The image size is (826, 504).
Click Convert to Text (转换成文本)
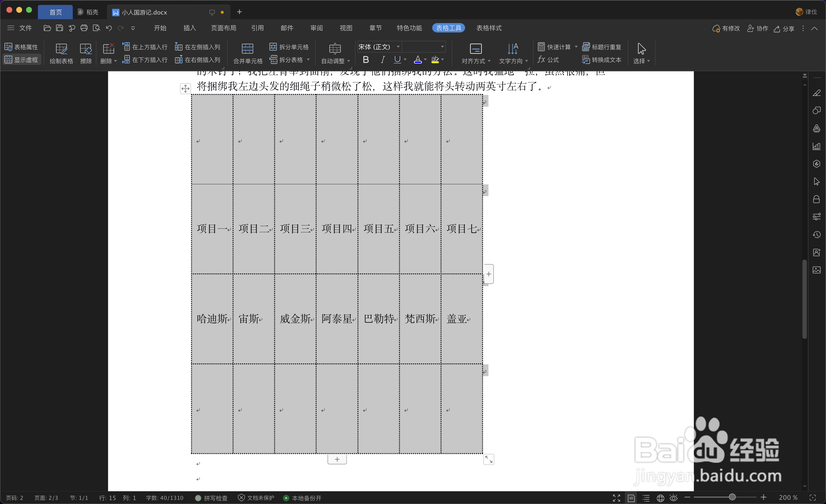click(x=602, y=60)
